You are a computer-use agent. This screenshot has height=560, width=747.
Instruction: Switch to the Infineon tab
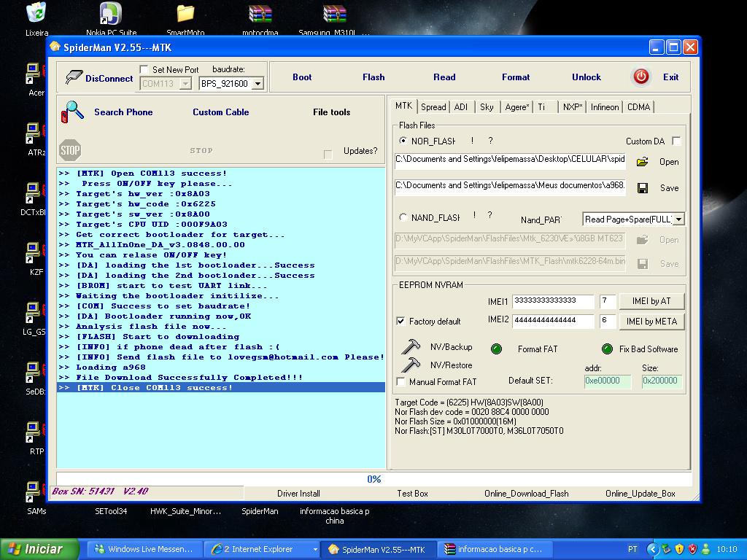[605, 107]
